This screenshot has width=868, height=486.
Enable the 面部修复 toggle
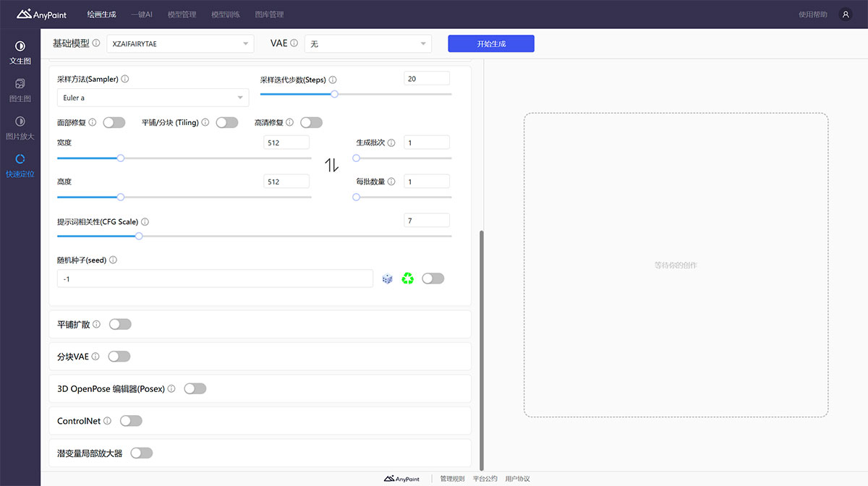114,123
